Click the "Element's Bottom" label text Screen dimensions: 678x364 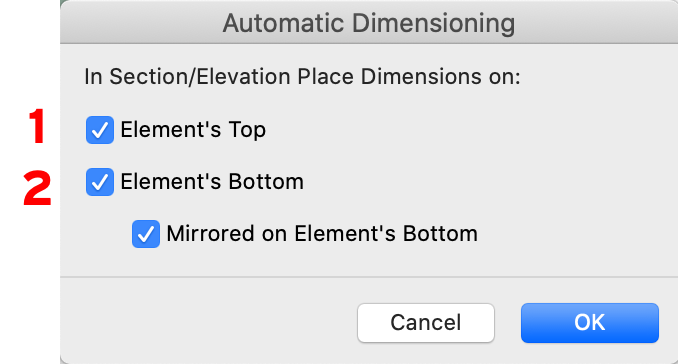tap(212, 182)
